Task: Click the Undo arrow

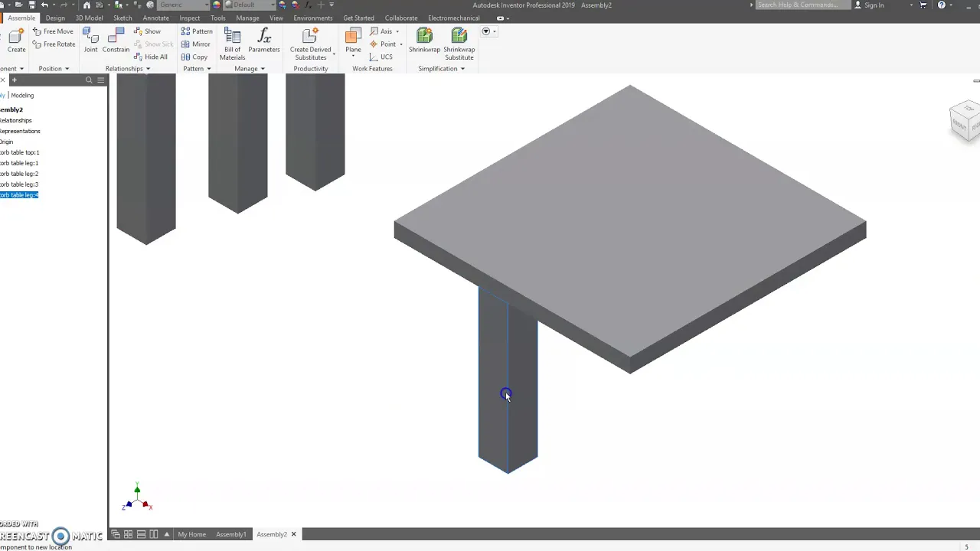Action: [x=44, y=5]
